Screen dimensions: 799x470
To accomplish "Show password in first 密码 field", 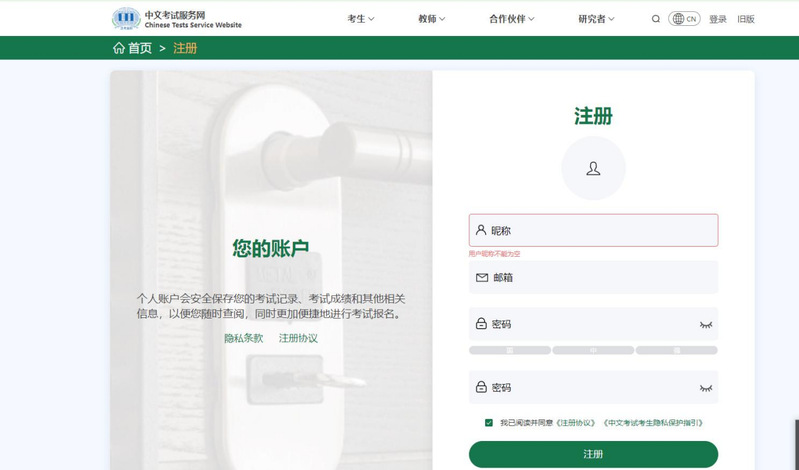I will (705, 324).
